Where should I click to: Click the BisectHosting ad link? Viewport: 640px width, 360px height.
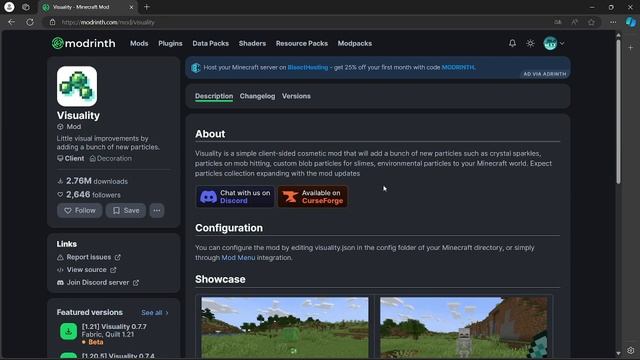pyautogui.click(x=308, y=67)
